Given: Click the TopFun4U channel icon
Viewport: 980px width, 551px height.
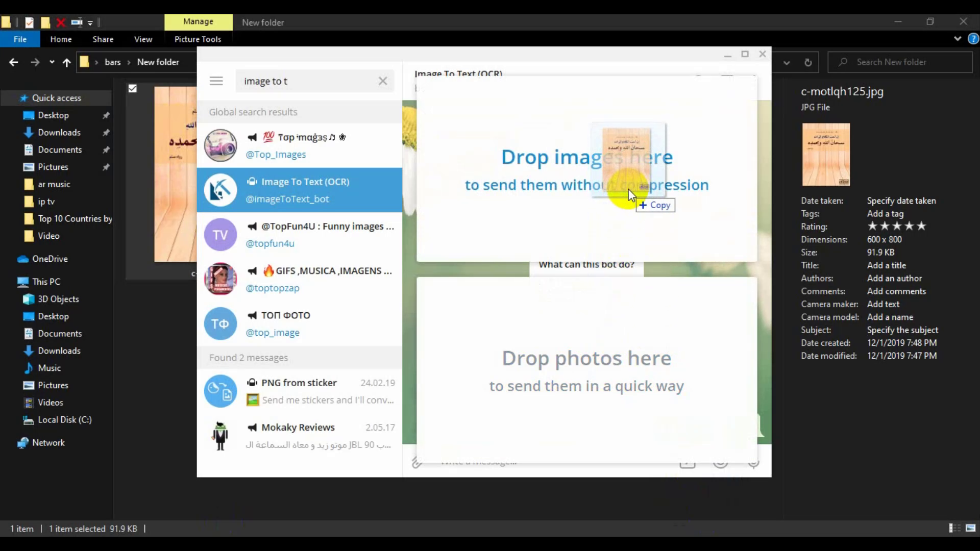Looking at the screenshot, I should click(x=220, y=234).
